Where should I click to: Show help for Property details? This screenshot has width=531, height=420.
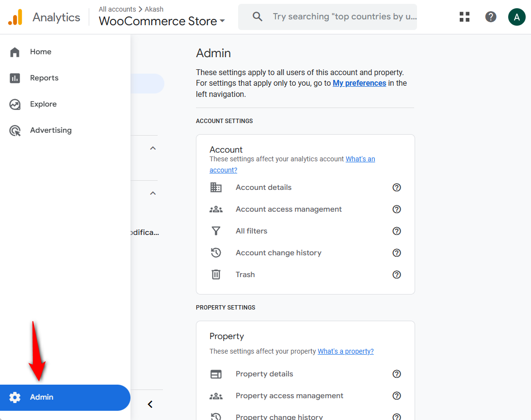(397, 374)
